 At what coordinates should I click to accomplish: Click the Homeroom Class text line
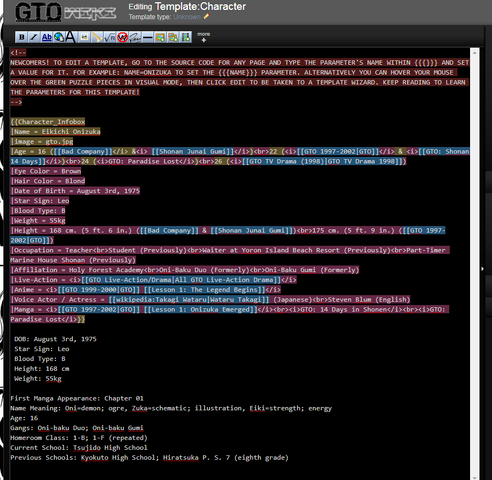pyautogui.click(x=79, y=438)
